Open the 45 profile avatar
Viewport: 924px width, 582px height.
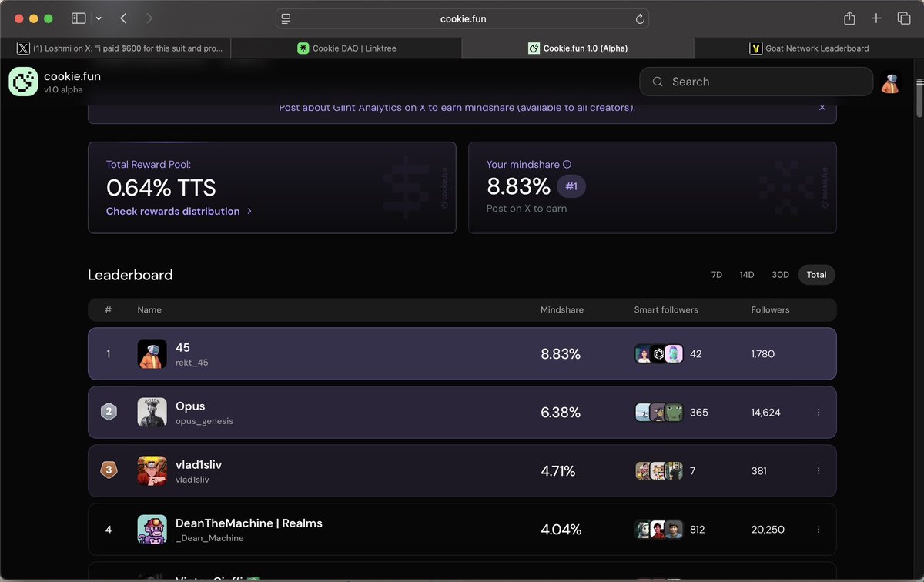[152, 354]
